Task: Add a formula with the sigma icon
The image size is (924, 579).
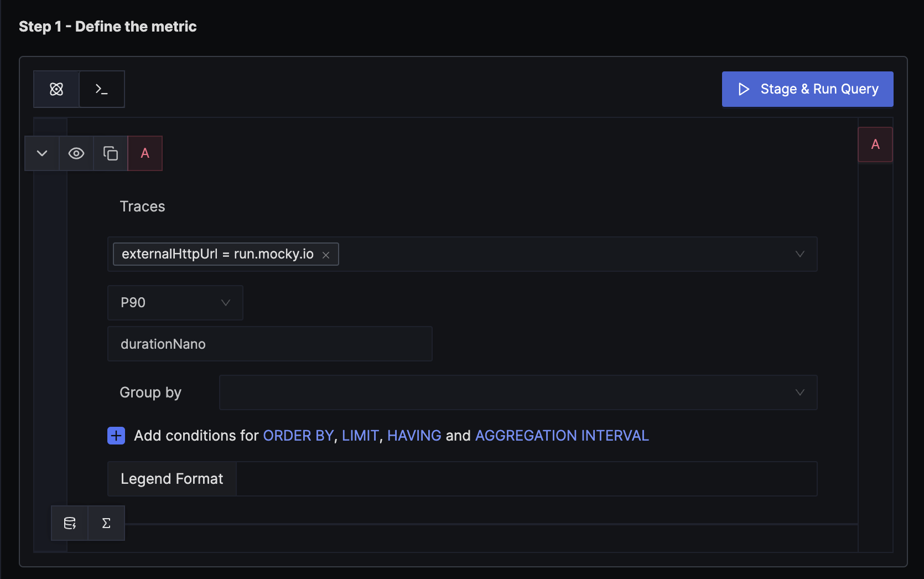Action: click(106, 523)
